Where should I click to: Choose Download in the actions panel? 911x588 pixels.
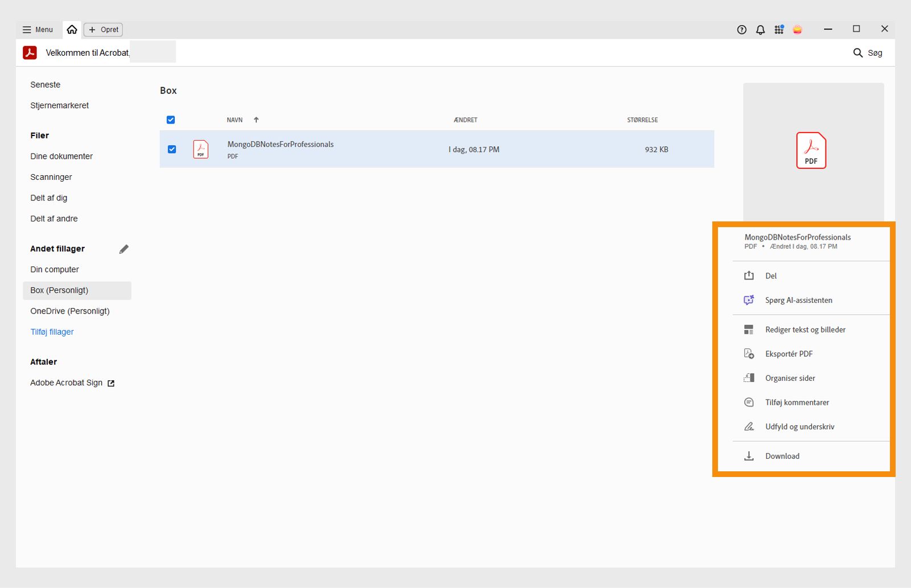(x=782, y=457)
